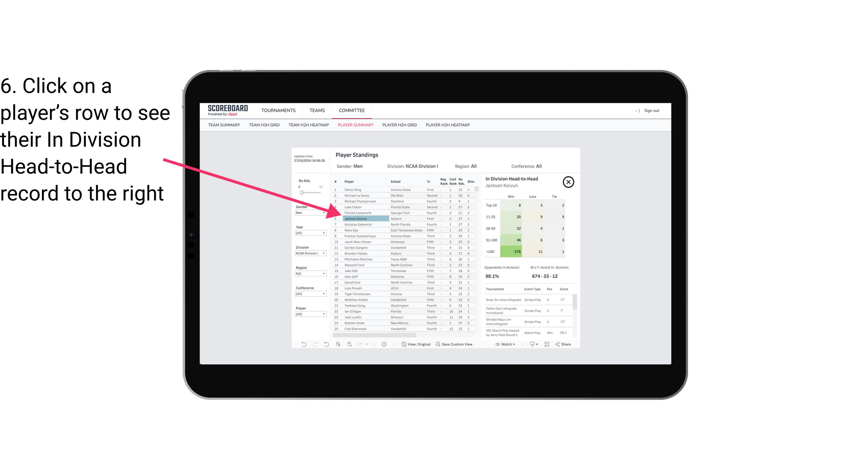Toggle the Region N/A filter
This screenshot has width=868, height=467.
pos(308,273)
